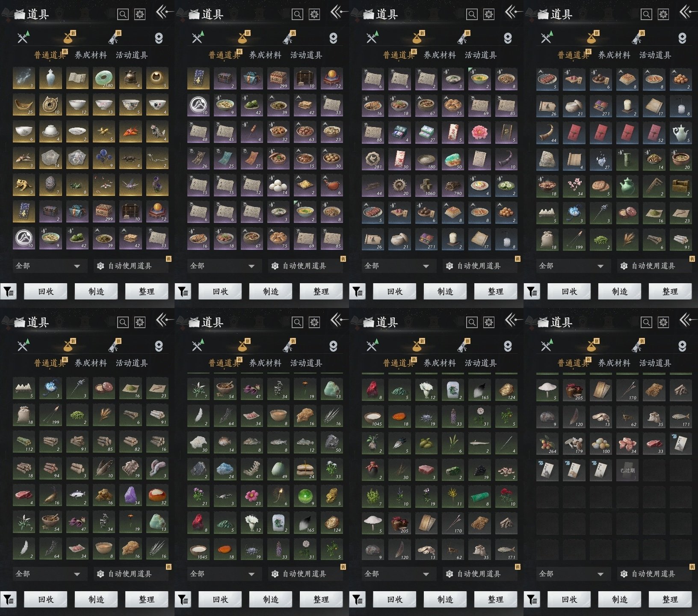The image size is (698, 616).
Task: Toggle the filter icon beside 回收 in top-left panel
Action: point(9,292)
